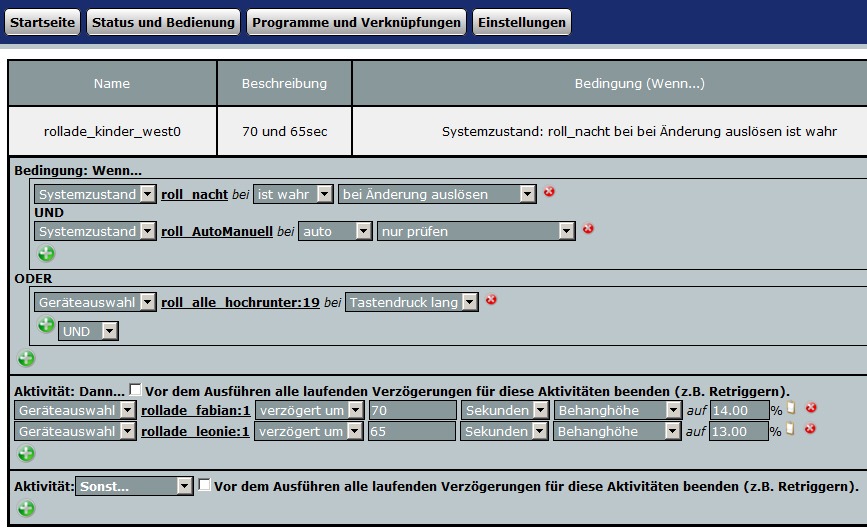Focus the delay field showing 65
The image size is (867, 529).
tap(412, 431)
